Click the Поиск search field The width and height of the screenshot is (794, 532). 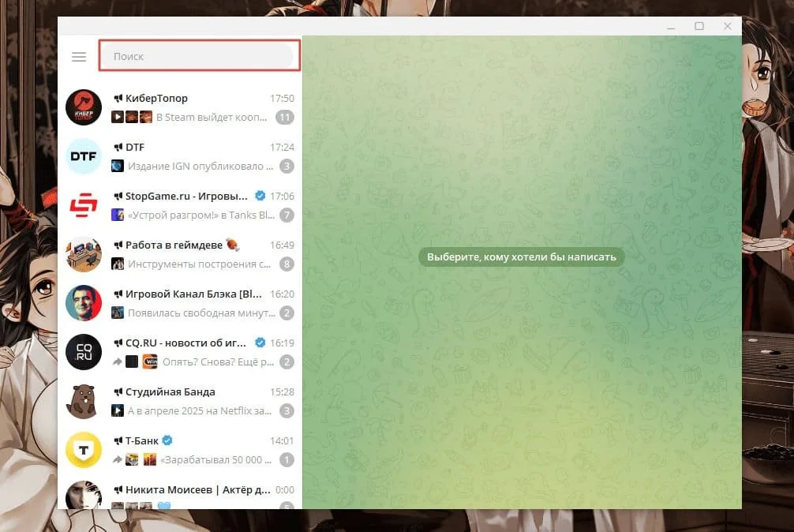[199, 56]
